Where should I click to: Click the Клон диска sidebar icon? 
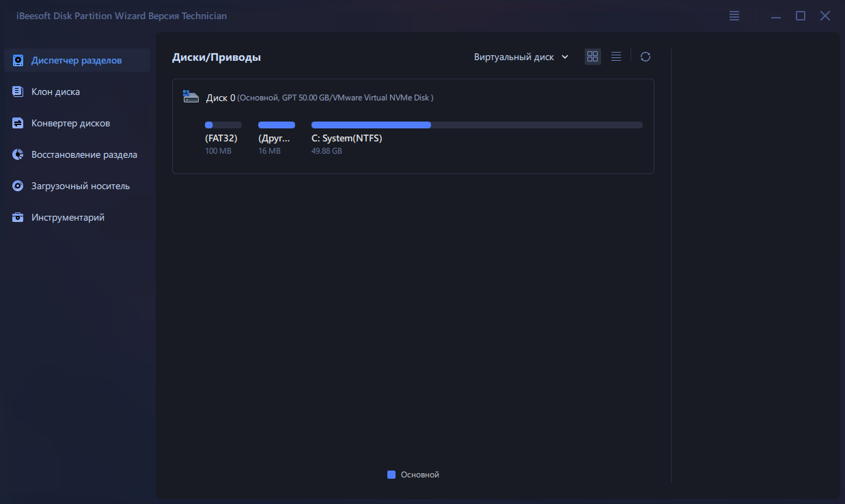tap(18, 92)
